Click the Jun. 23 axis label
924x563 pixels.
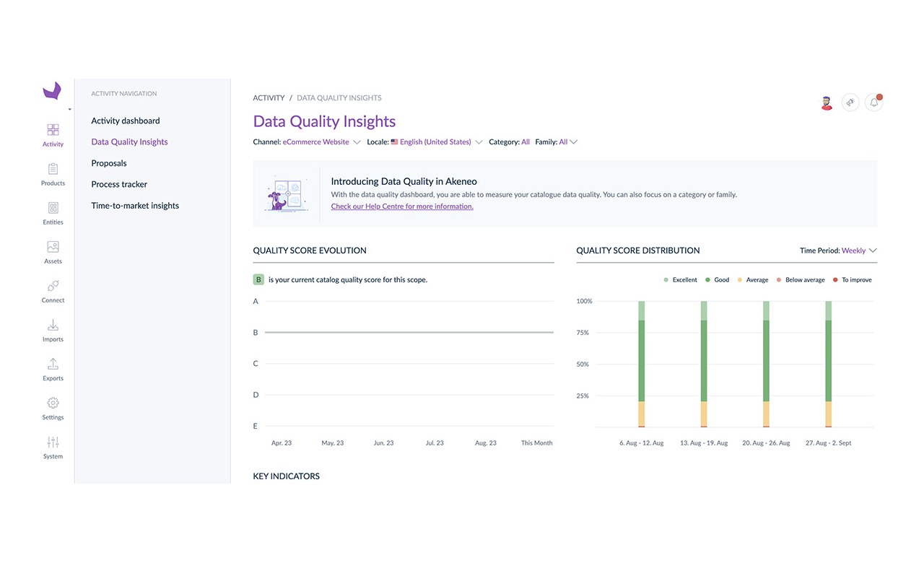(x=384, y=443)
